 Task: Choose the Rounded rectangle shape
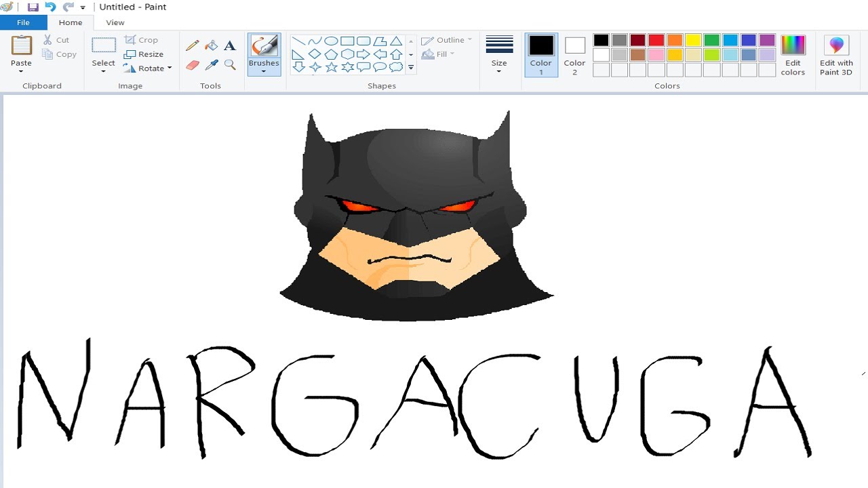pos(363,41)
